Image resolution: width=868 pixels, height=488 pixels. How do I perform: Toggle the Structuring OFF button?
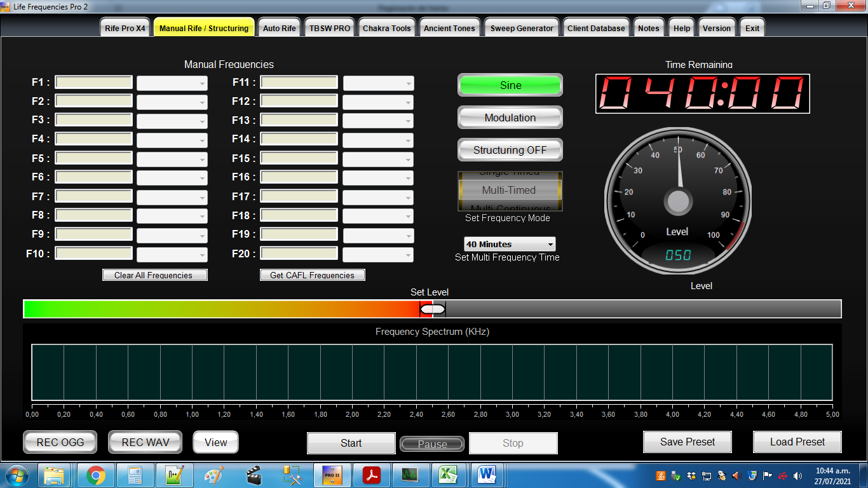coord(510,150)
